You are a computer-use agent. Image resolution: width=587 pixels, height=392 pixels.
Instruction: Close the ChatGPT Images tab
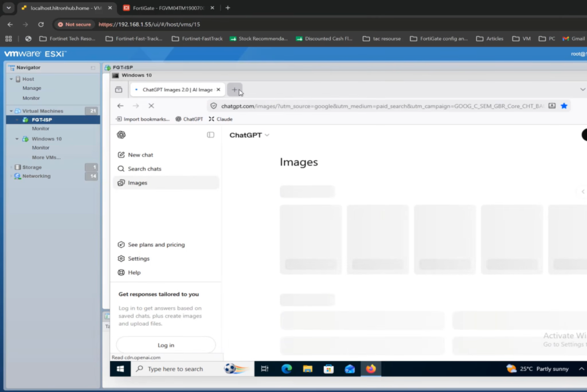(x=218, y=90)
